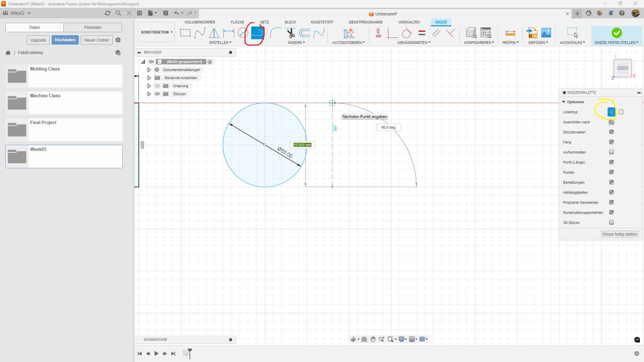The width and height of the screenshot is (644, 362).
Task: Expand the Benannte Ansichten tree node
Action: (x=149, y=78)
